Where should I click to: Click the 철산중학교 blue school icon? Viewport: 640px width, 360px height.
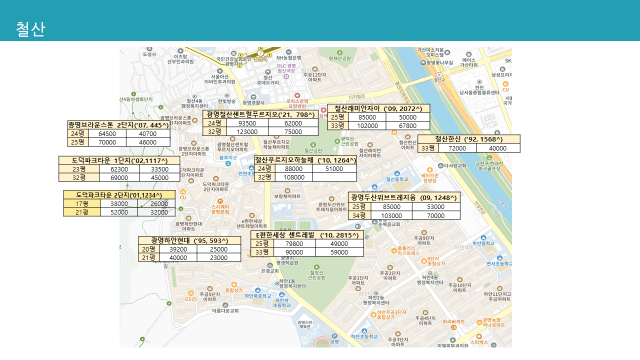coord(397,174)
